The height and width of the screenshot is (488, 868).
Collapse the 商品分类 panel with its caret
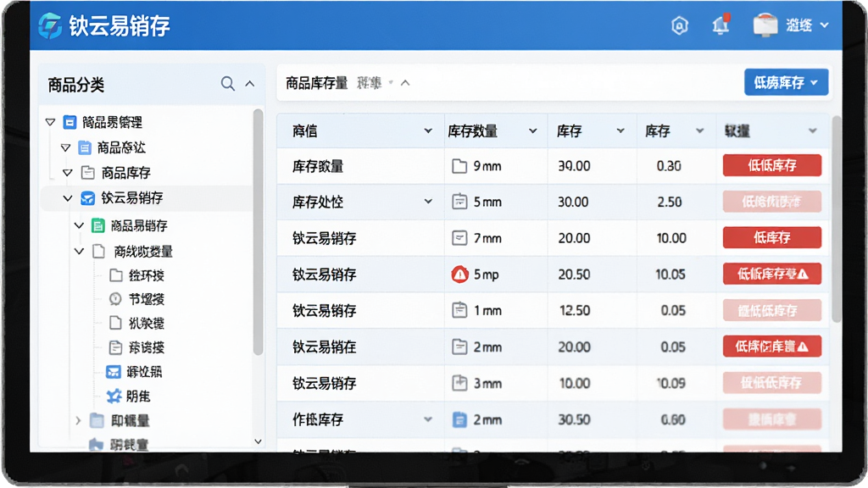250,84
